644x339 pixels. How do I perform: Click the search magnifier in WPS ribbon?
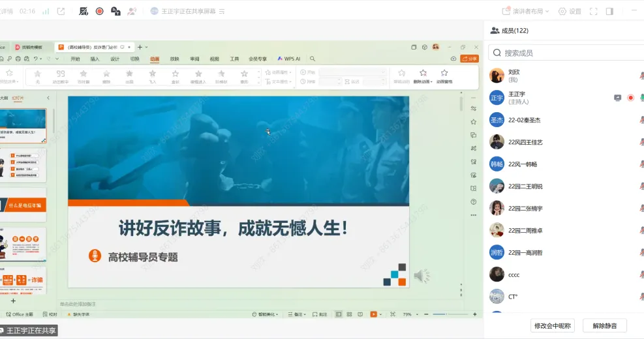(x=312, y=59)
